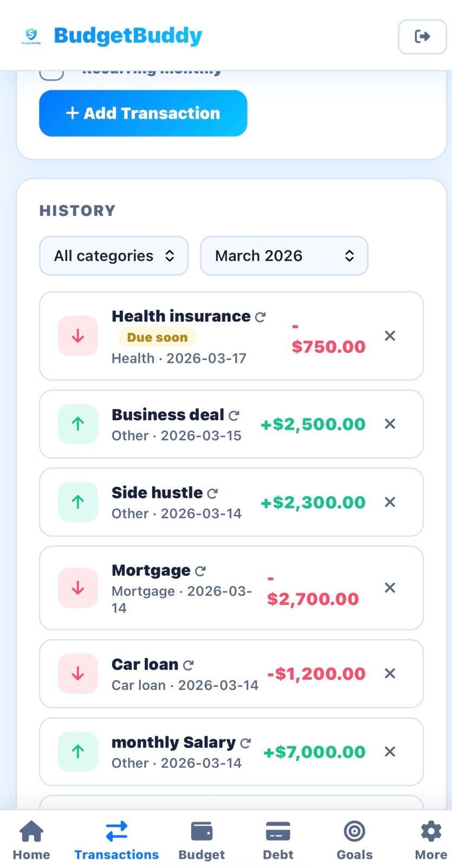Open the Home tab icon
Image resolution: width=452 pixels, height=868 pixels.
pyautogui.click(x=31, y=831)
